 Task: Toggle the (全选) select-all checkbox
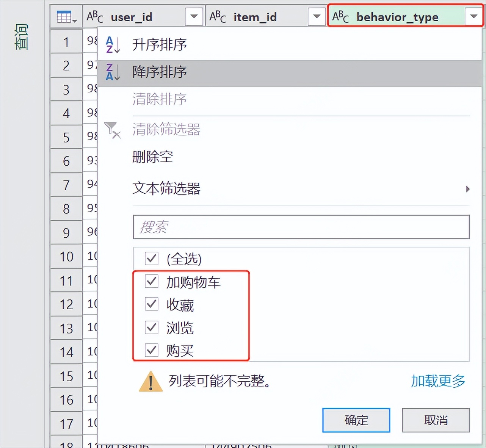(x=151, y=258)
